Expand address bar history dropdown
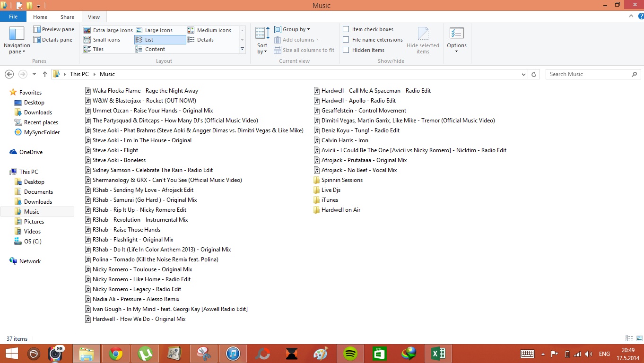Screen dimensions: 644x363 [x=523, y=74]
